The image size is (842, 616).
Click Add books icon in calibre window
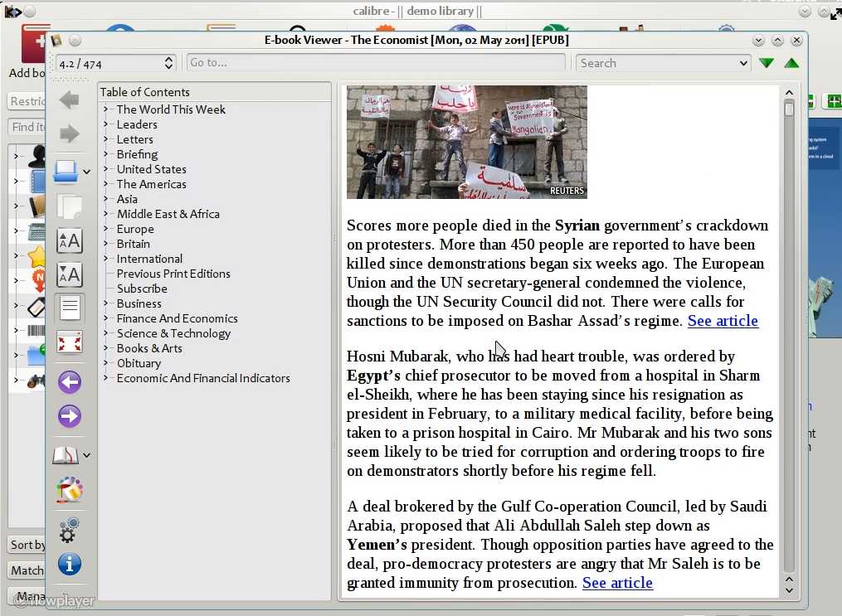[x=33, y=46]
